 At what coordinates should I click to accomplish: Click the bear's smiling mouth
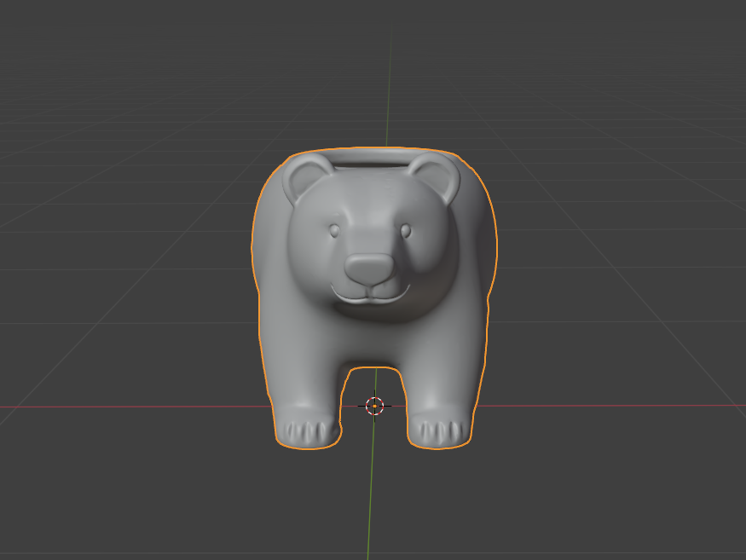[370, 295]
